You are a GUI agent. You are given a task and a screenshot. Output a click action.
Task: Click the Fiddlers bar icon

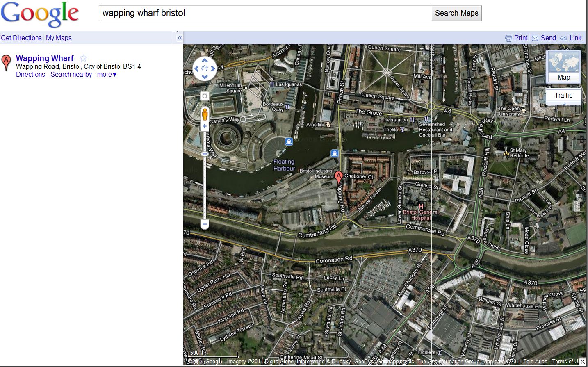pyautogui.click(x=440, y=352)
